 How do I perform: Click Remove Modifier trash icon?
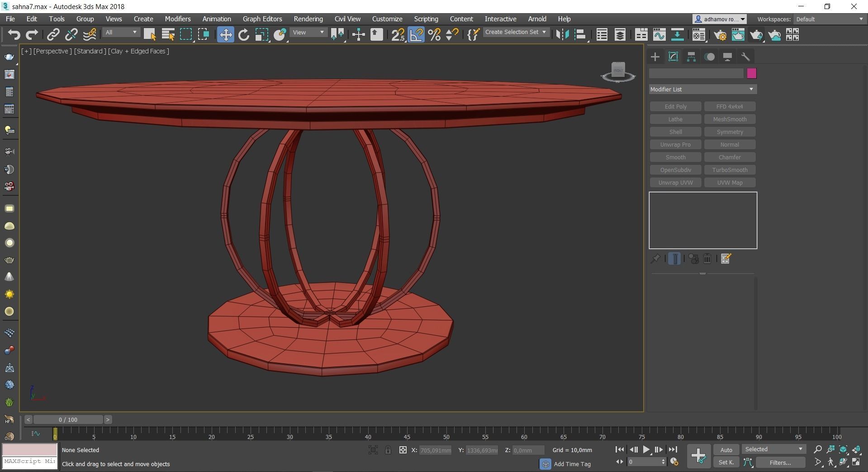[707, 259]
